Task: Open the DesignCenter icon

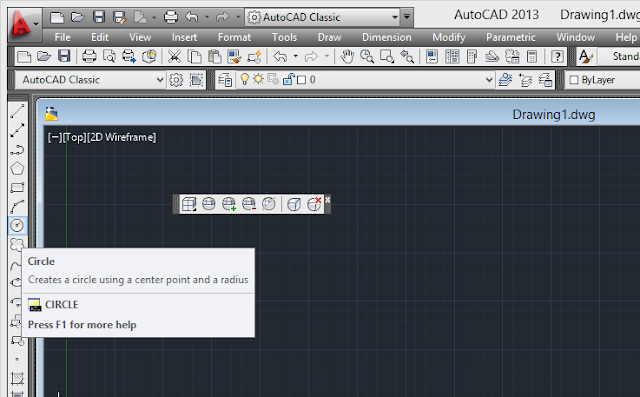Action: coord(452,56)
